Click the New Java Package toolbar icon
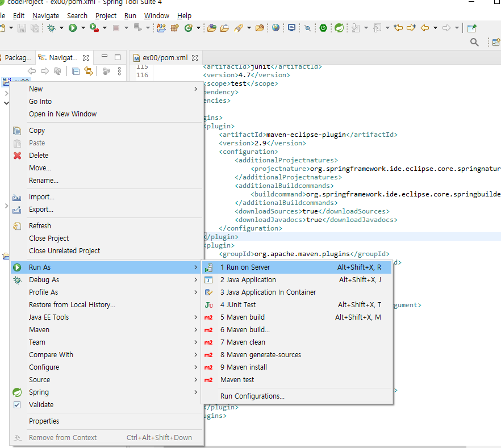 click(x=174, y=28)
